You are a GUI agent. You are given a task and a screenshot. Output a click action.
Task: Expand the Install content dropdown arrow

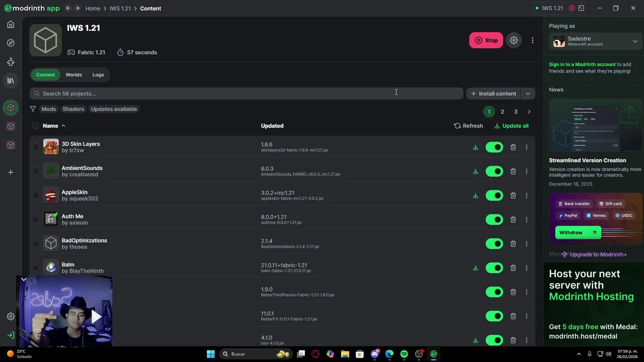pos(528,94)
